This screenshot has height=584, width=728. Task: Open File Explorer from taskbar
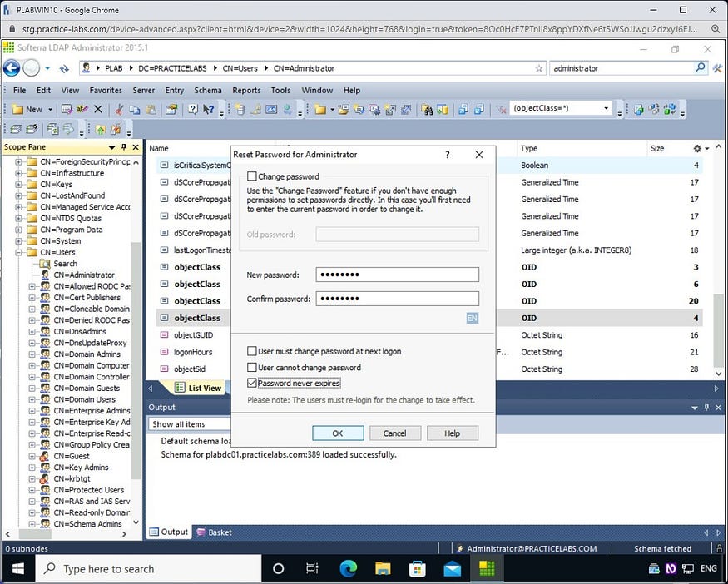[x=383, y=568]
